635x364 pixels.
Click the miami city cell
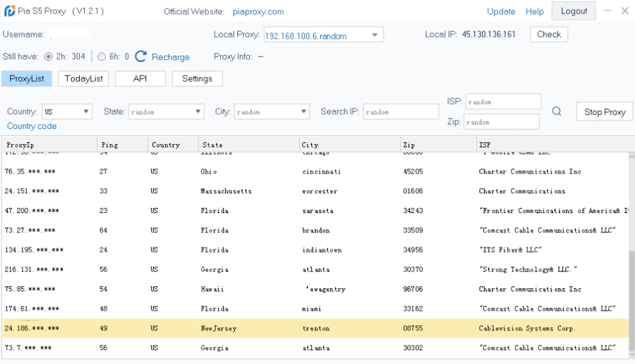click(x=312, y=309)
